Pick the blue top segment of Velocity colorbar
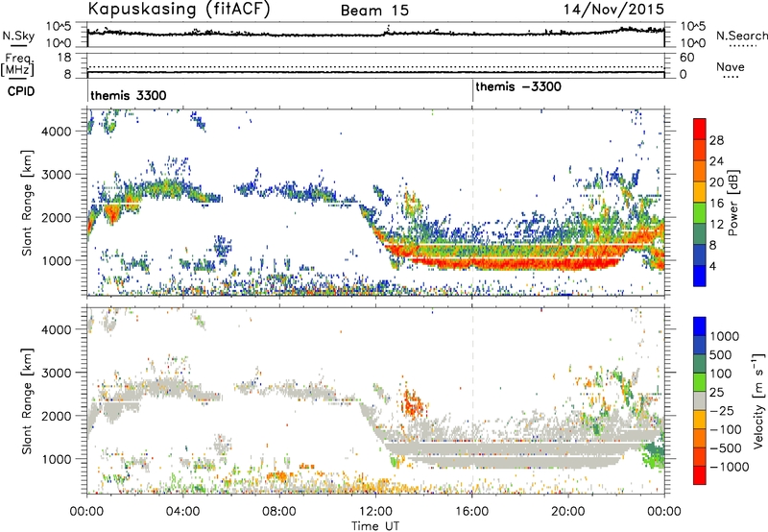This screenshot has width=768, height=532. pos(700,326)
